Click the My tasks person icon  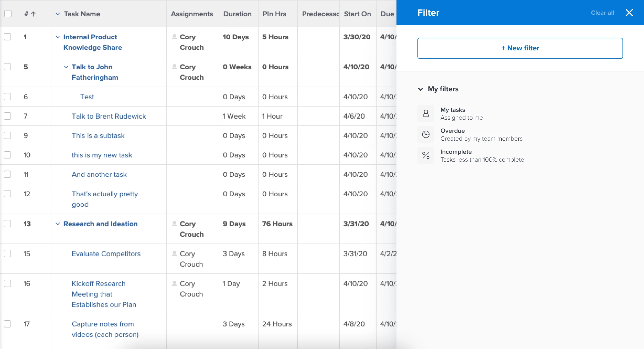click(426, 113)
